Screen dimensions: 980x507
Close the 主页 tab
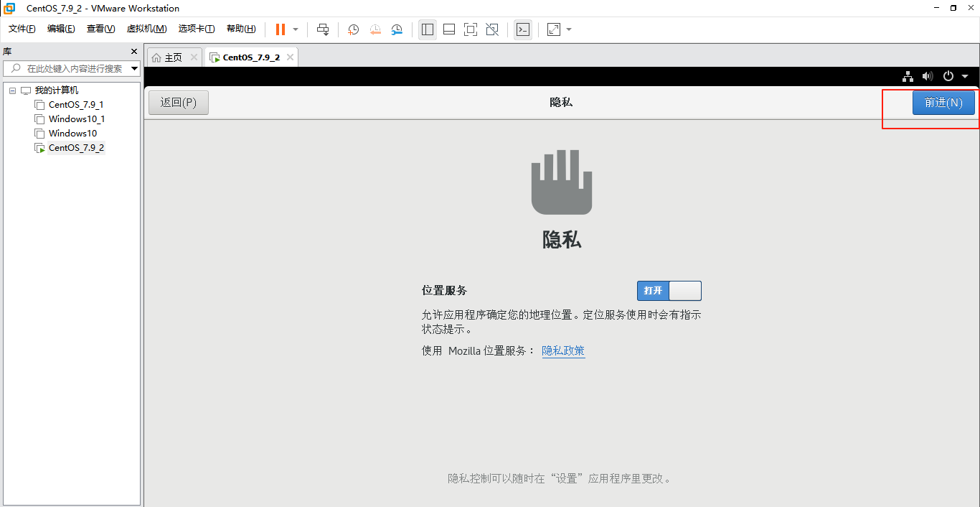click(194, 57)
